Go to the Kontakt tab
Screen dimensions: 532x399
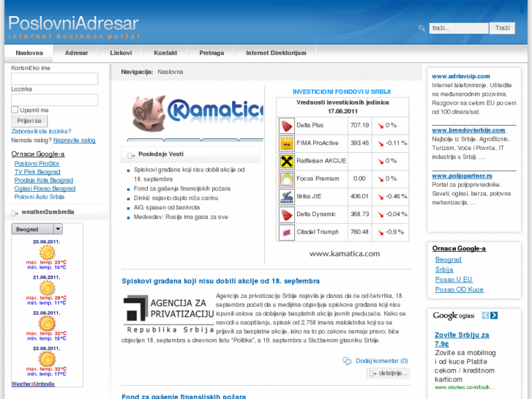(165, 53)
